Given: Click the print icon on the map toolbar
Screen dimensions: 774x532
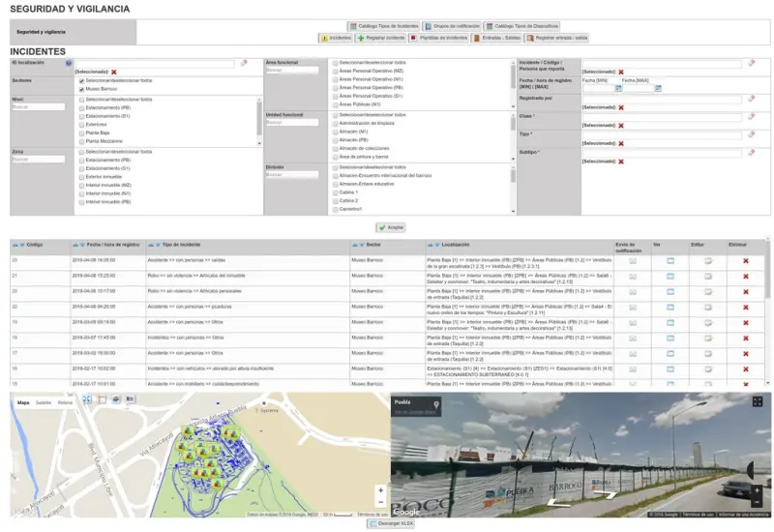Looking at the screenshot, I should (116, 399).
